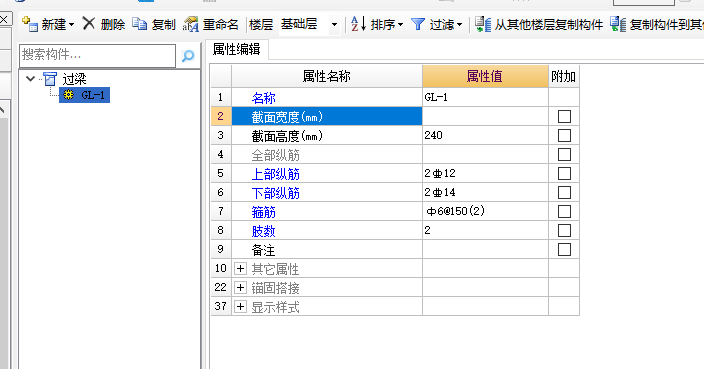Check the 附加 box for 下部纵筋

click(x=564, y=192)
